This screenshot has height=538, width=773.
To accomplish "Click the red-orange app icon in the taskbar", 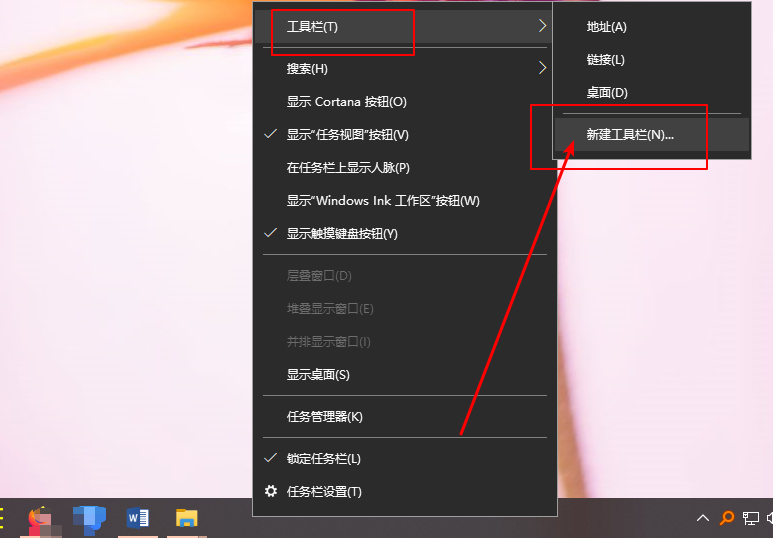I will pyautogui.click(x=41, y=518).
